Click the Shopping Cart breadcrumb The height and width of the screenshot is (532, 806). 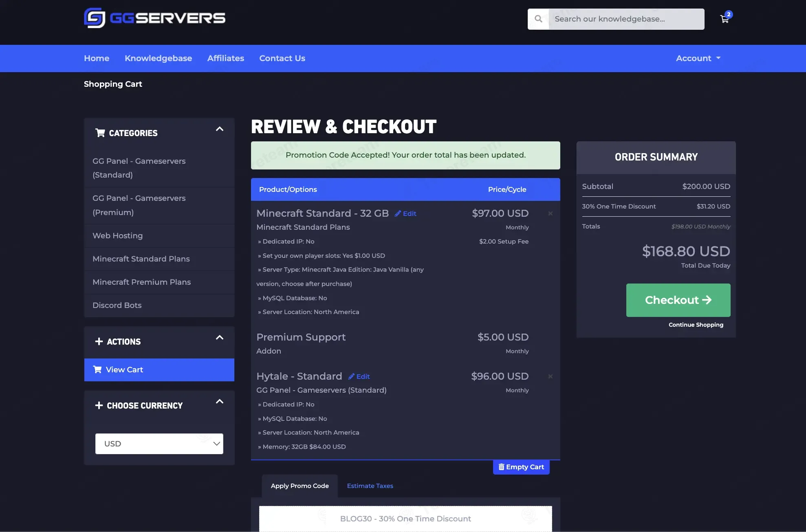[113, 84]
